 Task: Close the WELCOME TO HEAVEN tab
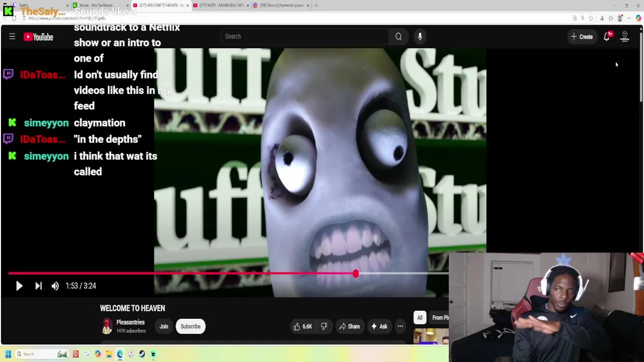188,6
